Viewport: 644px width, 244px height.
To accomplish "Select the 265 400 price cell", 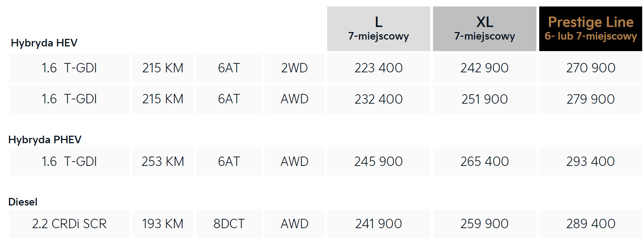I will pos(484,162).
